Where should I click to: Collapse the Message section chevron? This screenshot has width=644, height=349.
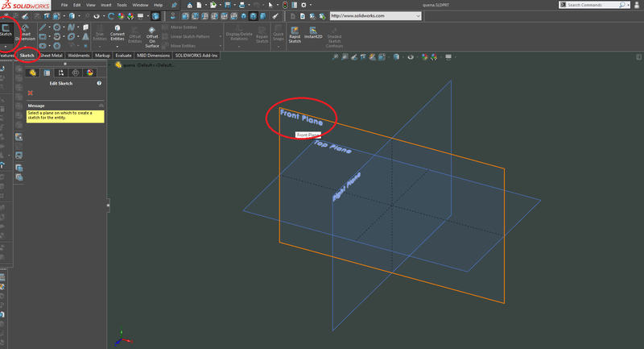click(x=101, y=106)
